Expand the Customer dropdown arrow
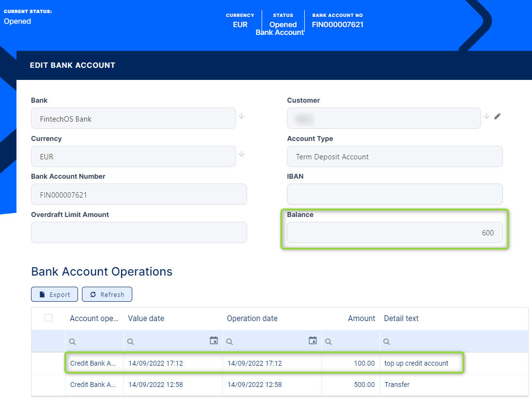The height and width of the screenshot is (401, 532). click(486, 116)
